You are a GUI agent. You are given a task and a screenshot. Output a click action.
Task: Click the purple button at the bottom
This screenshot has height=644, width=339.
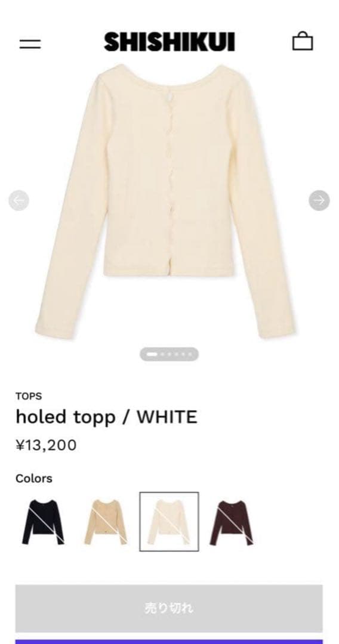169,642
